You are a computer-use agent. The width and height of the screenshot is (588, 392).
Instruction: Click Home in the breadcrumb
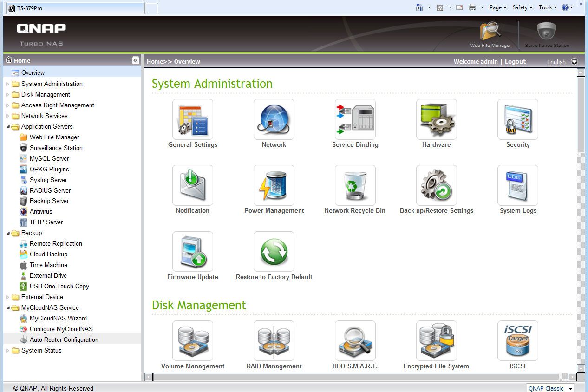click(155, 61)
